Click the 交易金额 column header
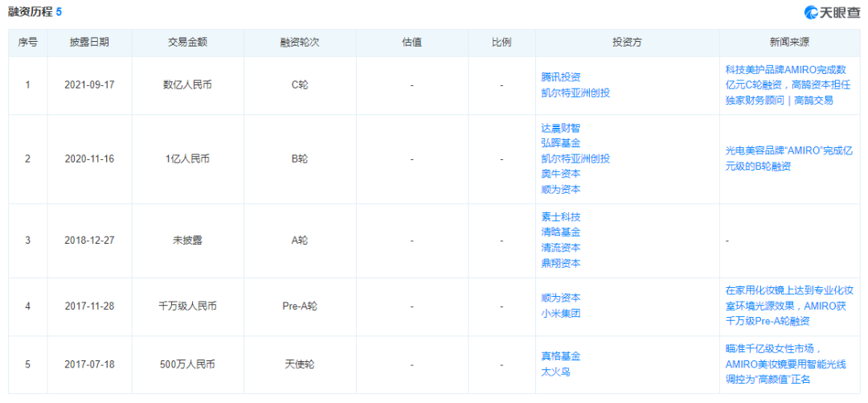This screenshot has height=403, width=868. pos(187,43)
